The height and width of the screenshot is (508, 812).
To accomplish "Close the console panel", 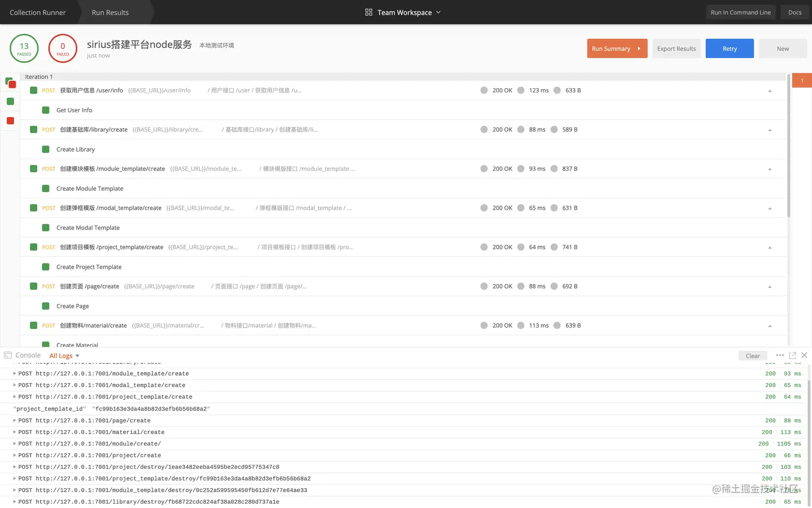I will click(x=804, y=355).
